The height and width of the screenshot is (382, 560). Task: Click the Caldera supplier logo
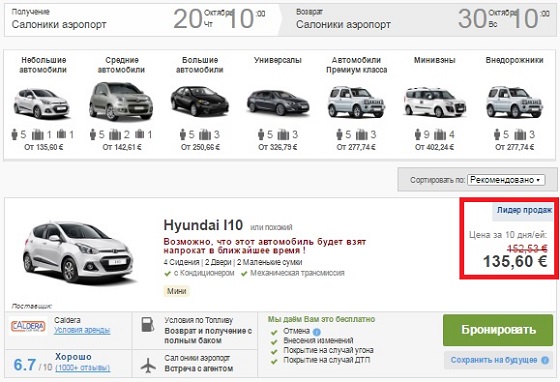[x=28, y=326]
